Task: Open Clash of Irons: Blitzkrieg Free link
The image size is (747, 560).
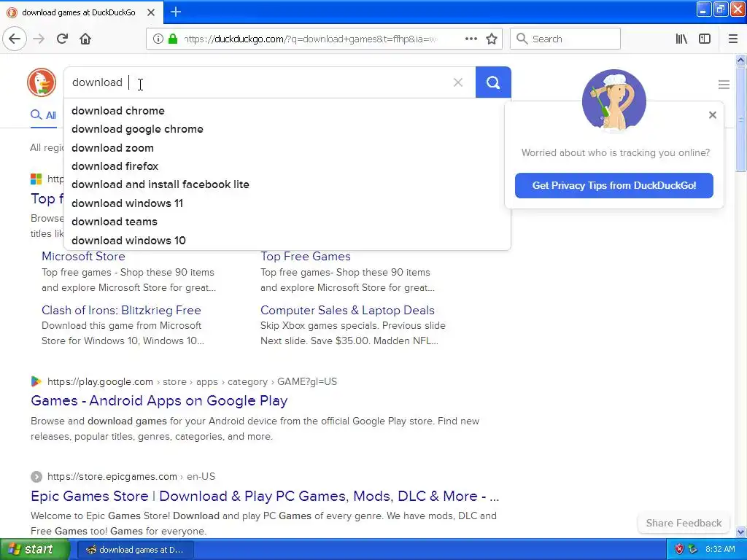Action: (x=121, y=310)
